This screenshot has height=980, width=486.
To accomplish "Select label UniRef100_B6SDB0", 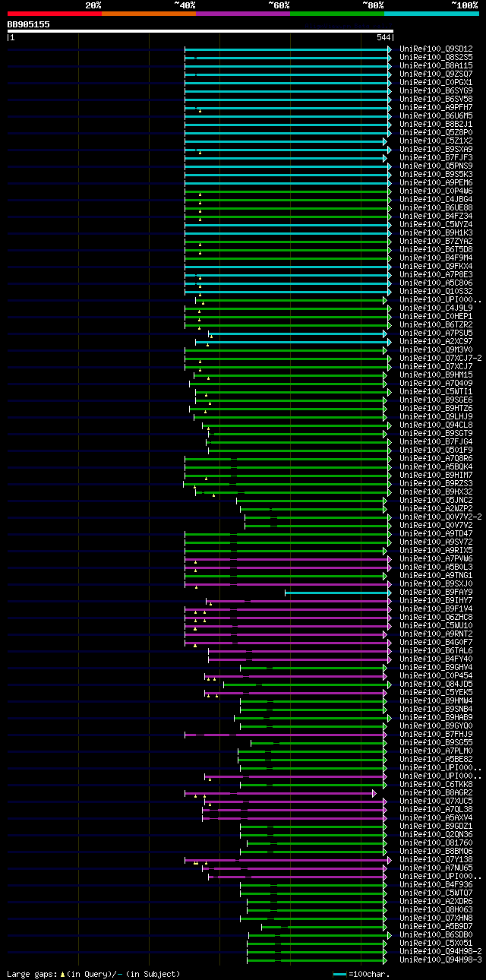I will pyautogui.click(x=436, y=935).
